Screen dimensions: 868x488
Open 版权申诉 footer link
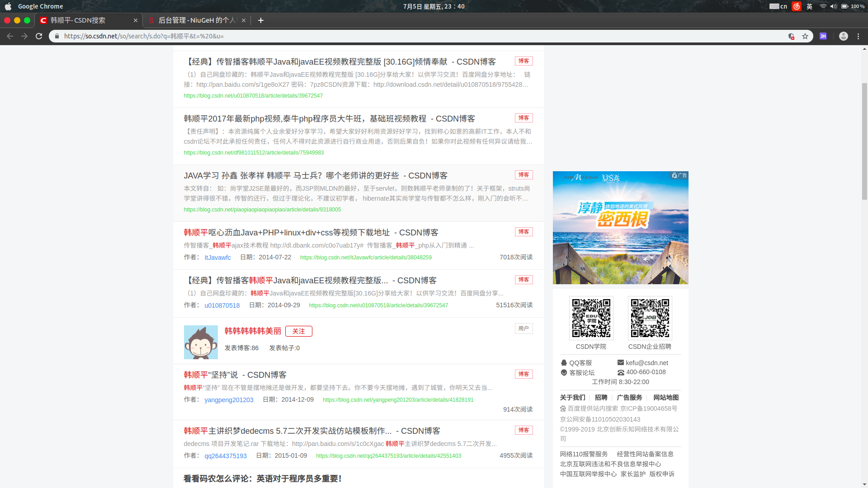[662, 474]
